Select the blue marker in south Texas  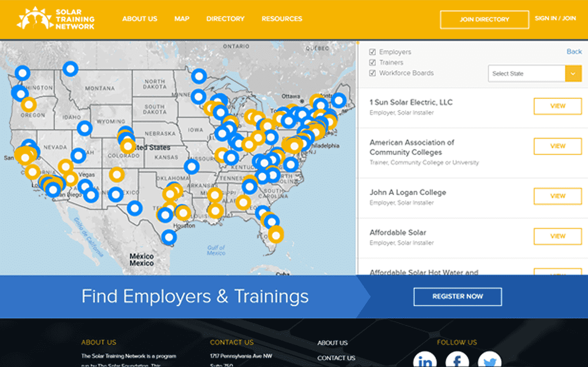169,237
